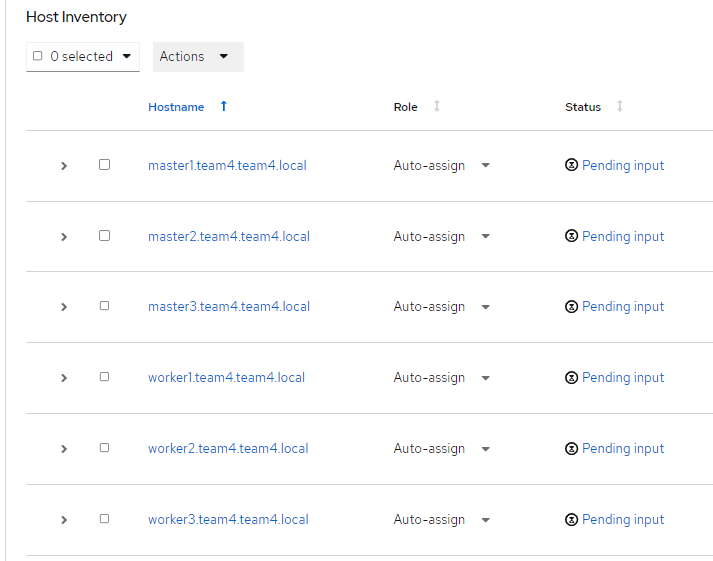Toggle the select-all checkbox beside '0 selected'
The height and width of the screenshot is (561, 713).
coord(38,56)
